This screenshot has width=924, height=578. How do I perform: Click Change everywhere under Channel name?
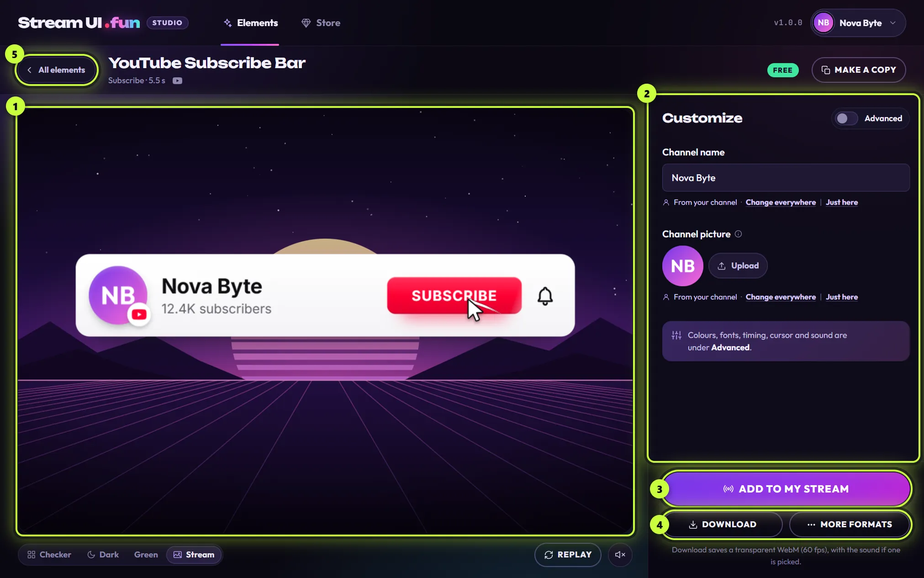click(x=781, y=202)
